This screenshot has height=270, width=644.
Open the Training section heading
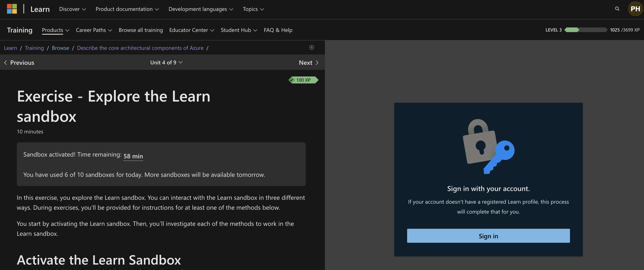[20, 30]
